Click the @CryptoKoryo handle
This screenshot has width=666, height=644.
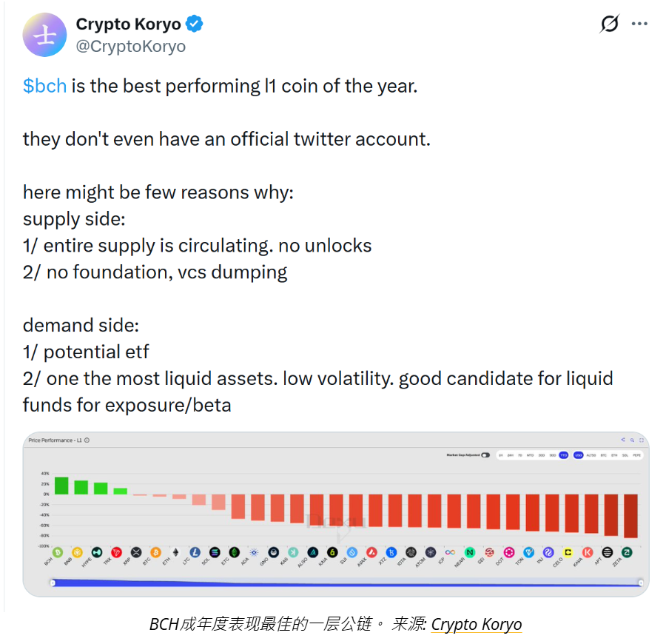(x=130, y=46)
